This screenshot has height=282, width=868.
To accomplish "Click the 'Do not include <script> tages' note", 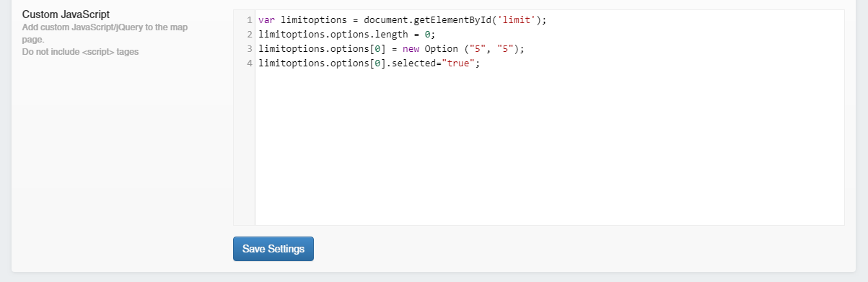I will [80, 51].
